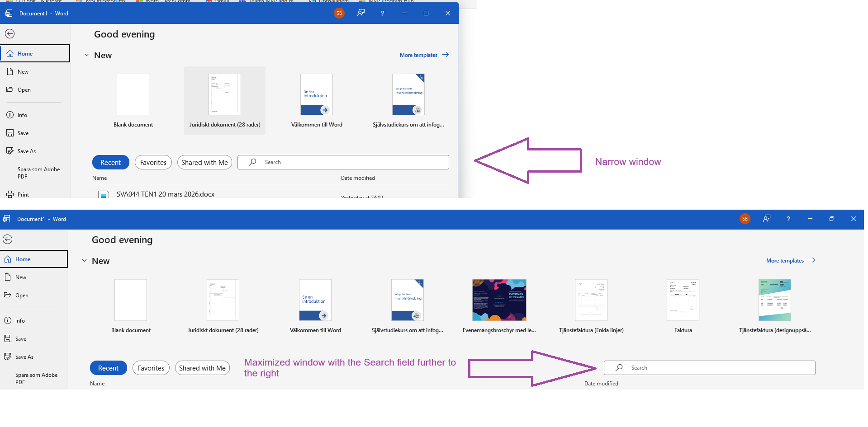Open the account avatar SB in the maximized window
868x427 pixels.
(745, 219)
